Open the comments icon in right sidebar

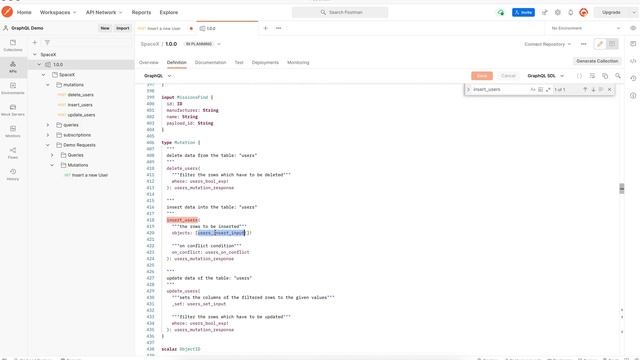tap(633, 44)
